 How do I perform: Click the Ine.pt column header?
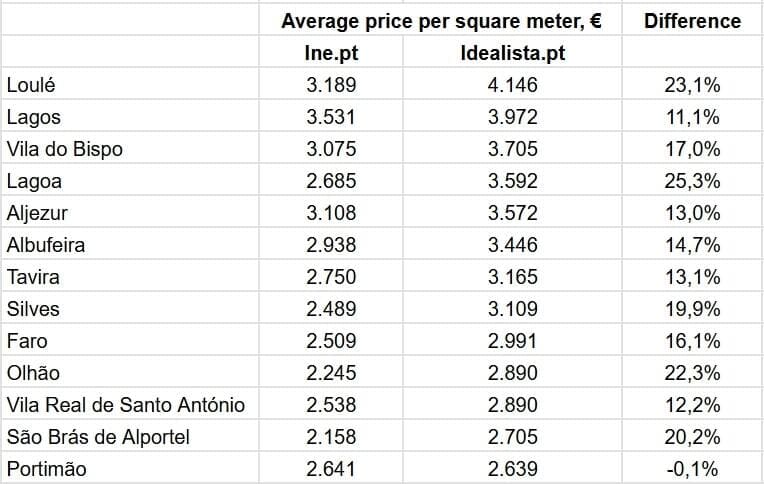click(x=331, y=53)
